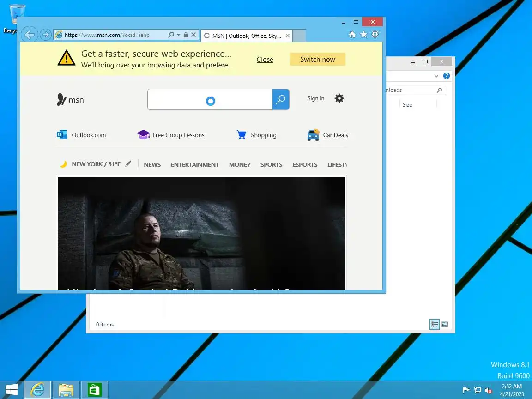This screenshot has height=399, width=532.
Task: Switch File Explorer to large icons view
Action: point(445,324)
